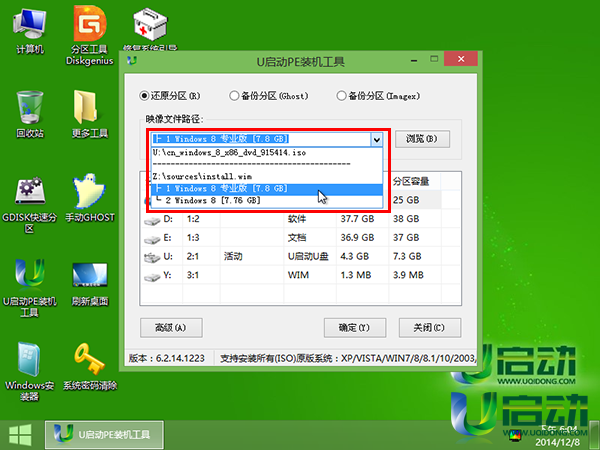600x450 pixels.
Task: Choose Z:\sources\install.wim list entry
Action: (267, 176)
